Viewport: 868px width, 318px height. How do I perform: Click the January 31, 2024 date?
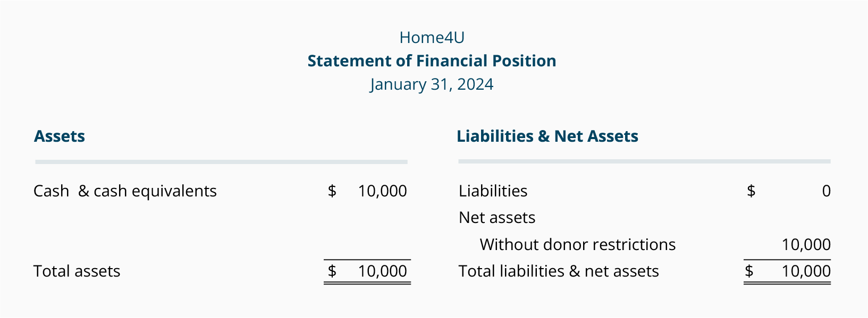point(432,84)
